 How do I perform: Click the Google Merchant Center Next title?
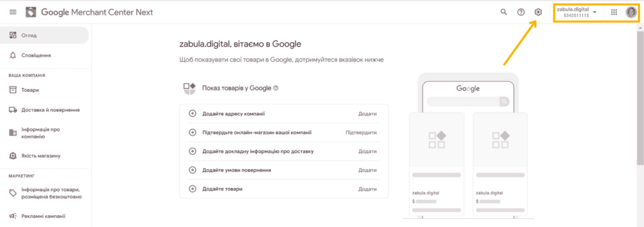tap(97, 13)
